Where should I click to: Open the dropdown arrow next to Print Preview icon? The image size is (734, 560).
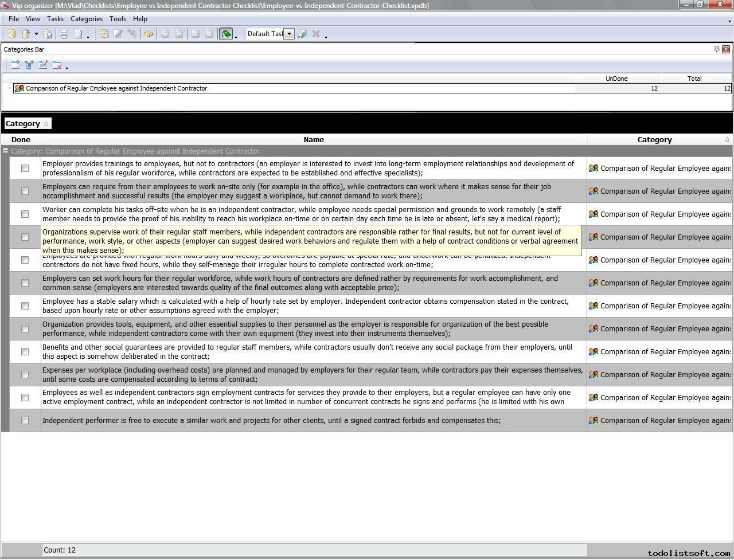(88, 37)
